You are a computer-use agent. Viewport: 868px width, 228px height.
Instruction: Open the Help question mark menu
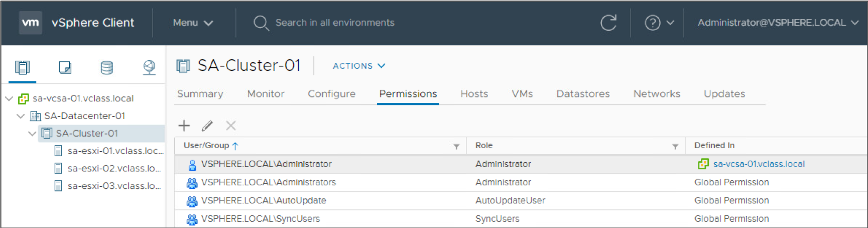click(659, 23)
